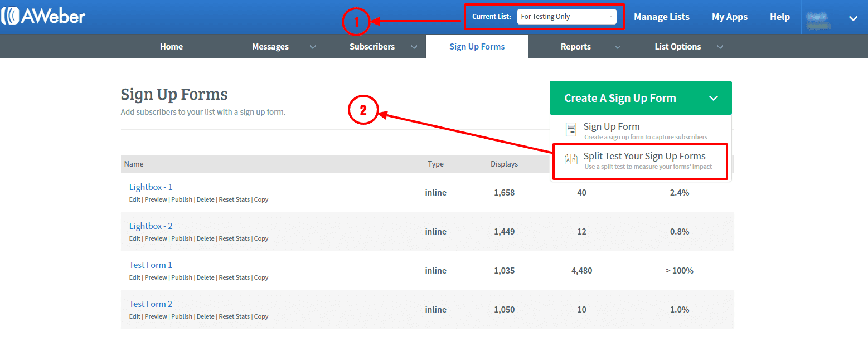Switch to the Sign Up Forms tab
The width and height of the screenshot is (868, 351).
pos(477,47)
